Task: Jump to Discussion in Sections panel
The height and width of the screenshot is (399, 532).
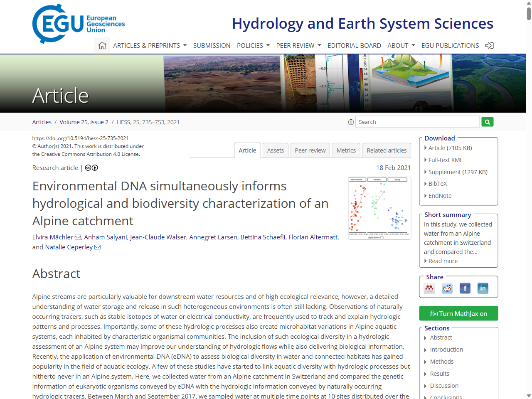Action: click(x=444, y=386)
